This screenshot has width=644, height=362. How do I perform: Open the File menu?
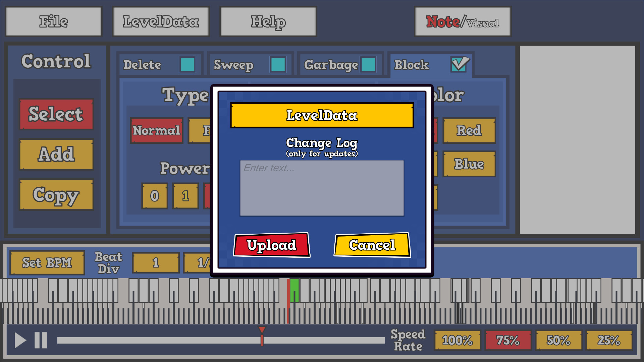pyautogui.click(x=54, y=21)
